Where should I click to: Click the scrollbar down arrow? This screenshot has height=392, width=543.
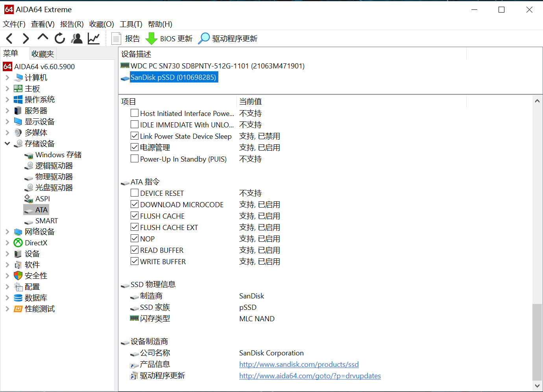tap(537, 386)
